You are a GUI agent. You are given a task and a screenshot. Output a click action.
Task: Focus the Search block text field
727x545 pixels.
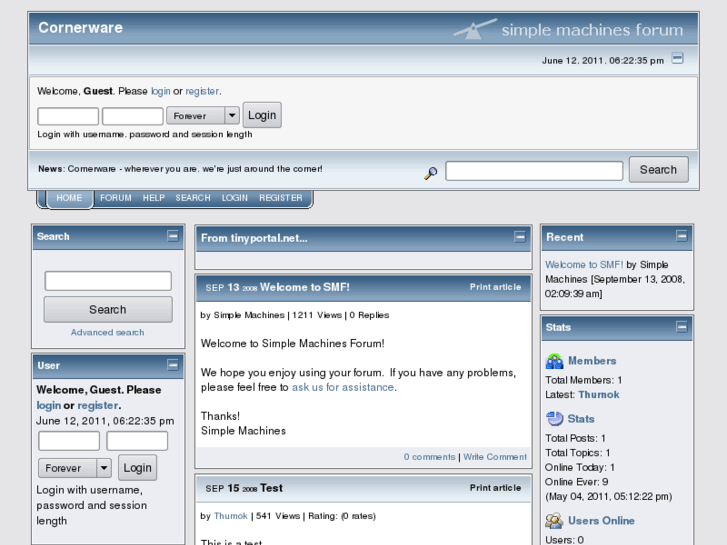coord(108,281)
